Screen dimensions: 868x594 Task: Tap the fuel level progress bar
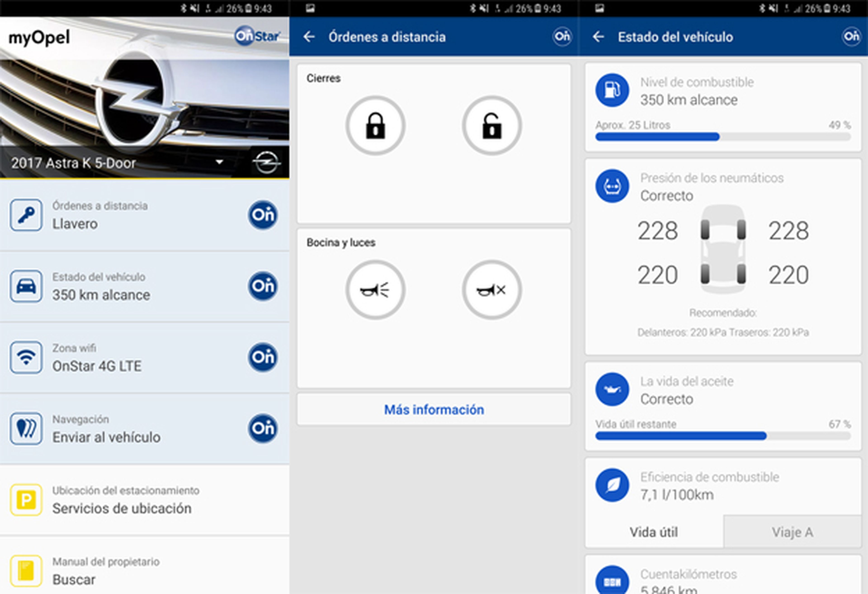pos(723,137)
